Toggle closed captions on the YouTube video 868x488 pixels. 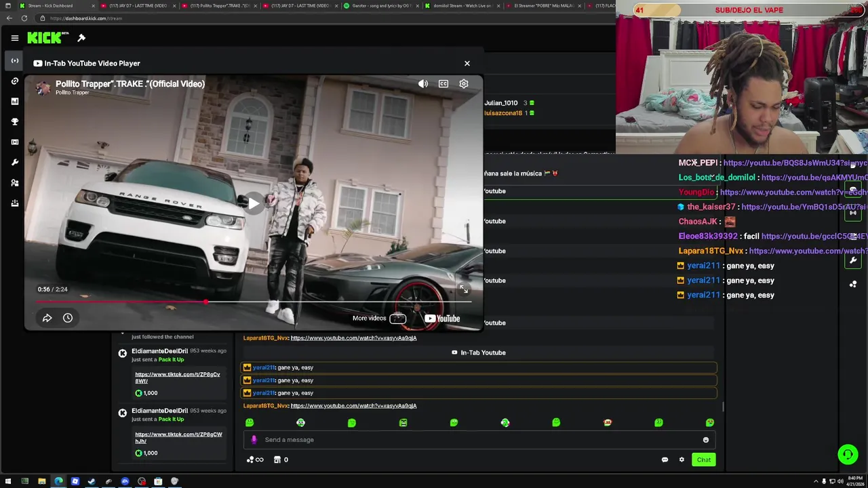coord(443,84)
